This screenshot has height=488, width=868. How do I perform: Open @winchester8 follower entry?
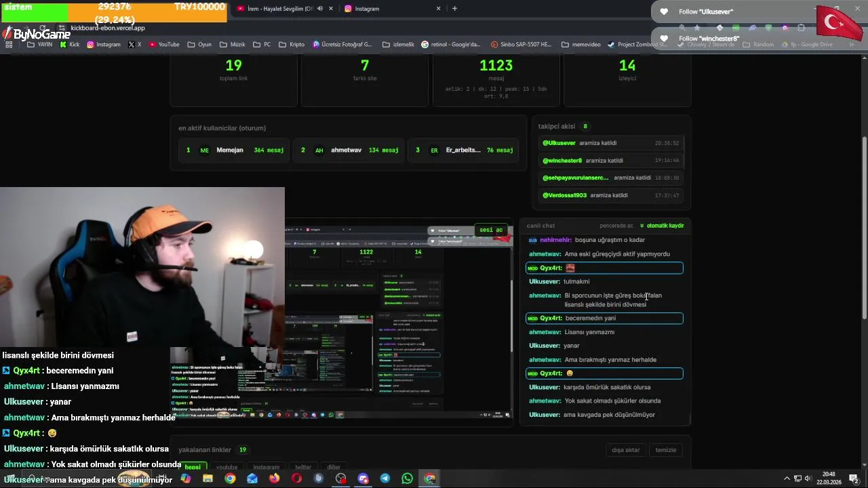[611, 161]
